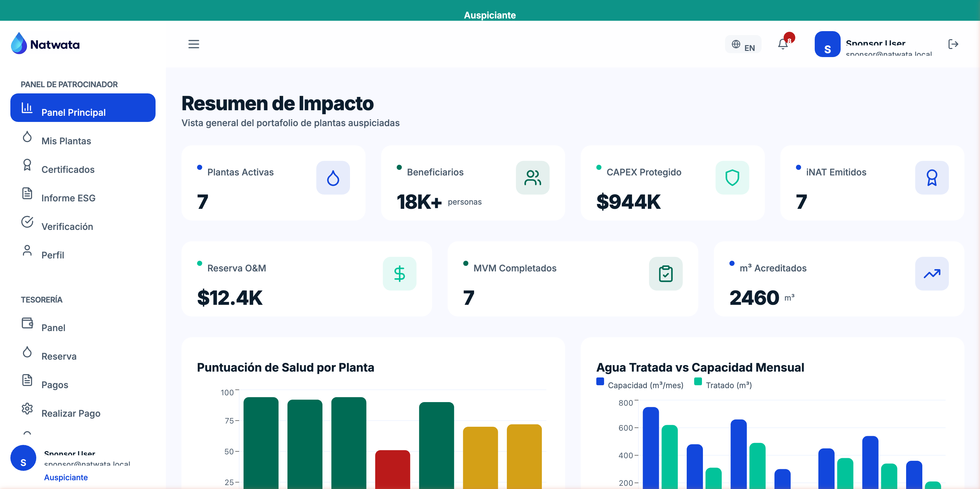Select the gear icon beside Realizar Pago

pos(27,409)
